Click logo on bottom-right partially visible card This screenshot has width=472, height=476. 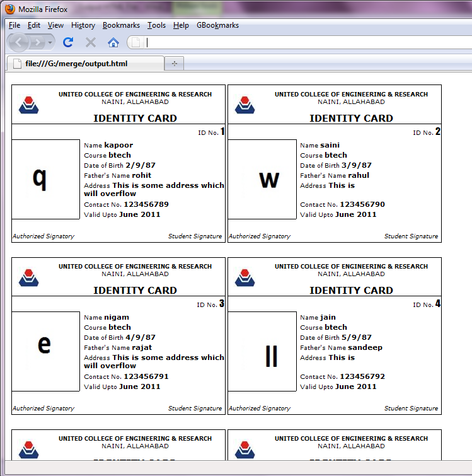pos(245,450)
